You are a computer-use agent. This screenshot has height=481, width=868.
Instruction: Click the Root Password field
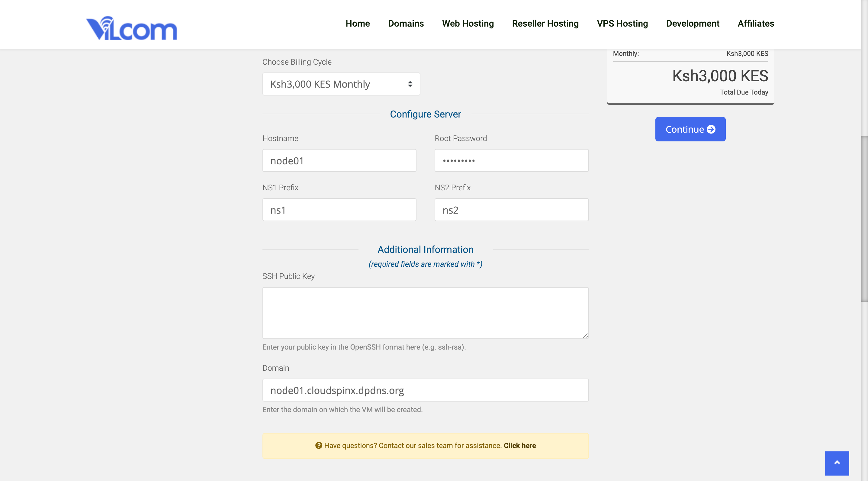point(511,160)
